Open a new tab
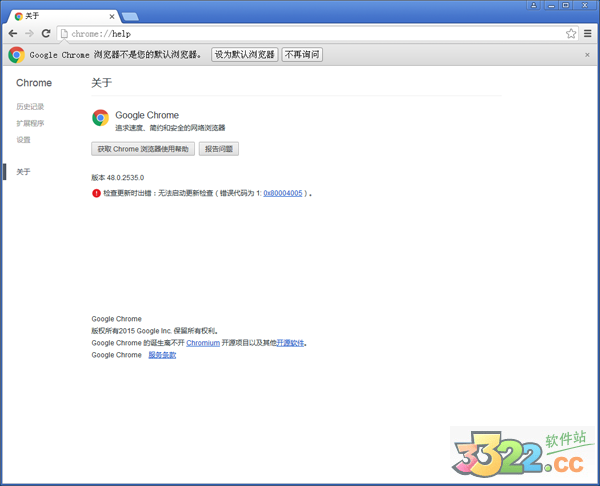This screenshot has width=600, height=486. pos(130,16)
